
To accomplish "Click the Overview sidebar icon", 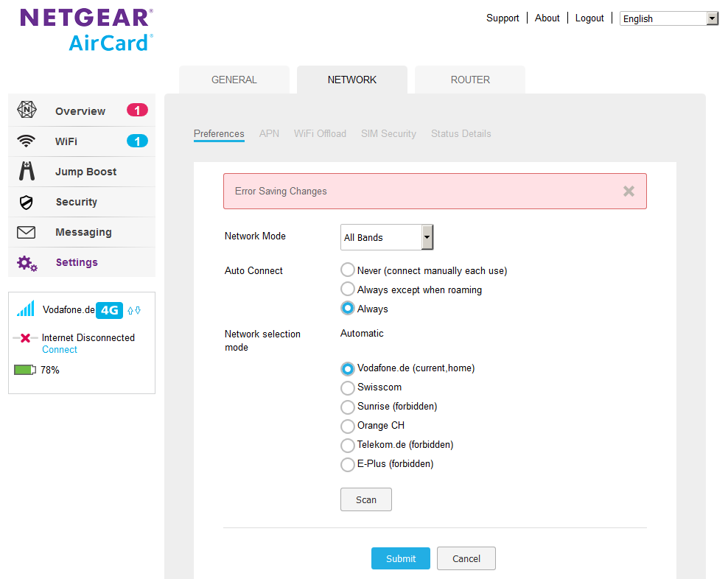I will [27, 110].
